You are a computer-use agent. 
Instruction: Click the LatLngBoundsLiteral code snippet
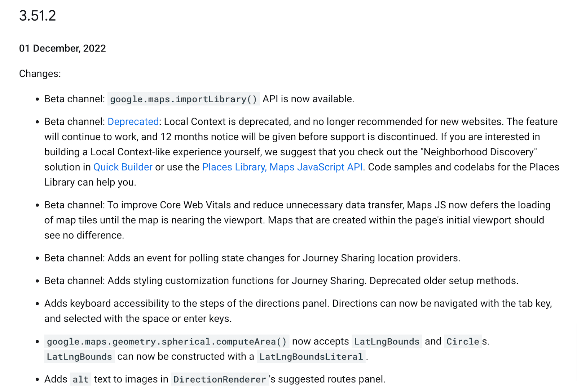pos(311,357)
